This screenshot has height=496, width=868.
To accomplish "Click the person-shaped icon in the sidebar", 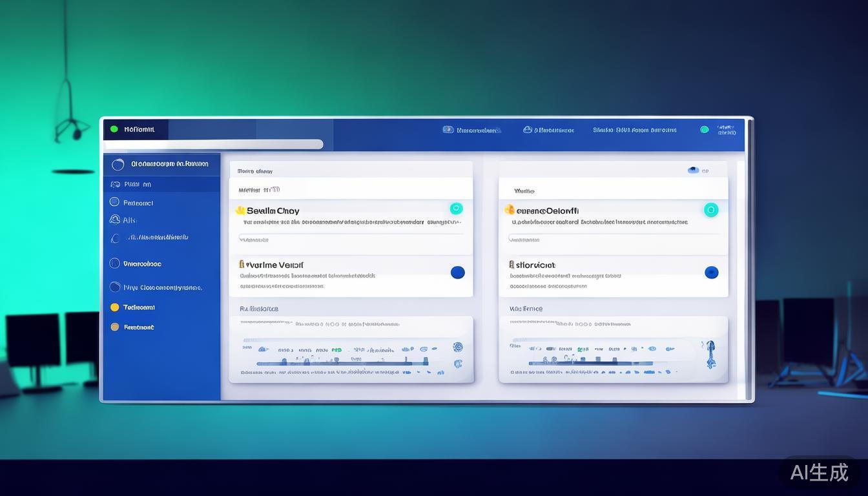I will 115,220.
